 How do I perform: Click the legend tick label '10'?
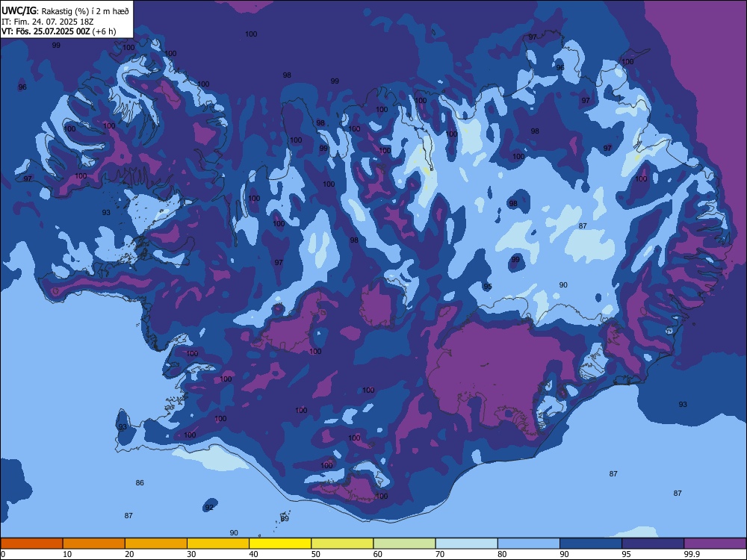(67, 554)
